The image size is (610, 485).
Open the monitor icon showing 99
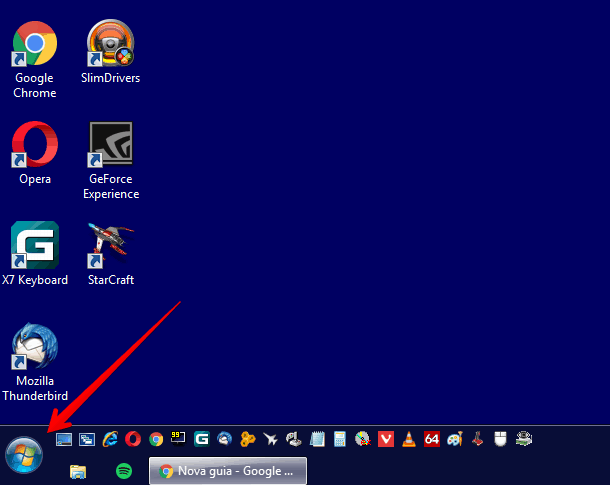[178, 439]
